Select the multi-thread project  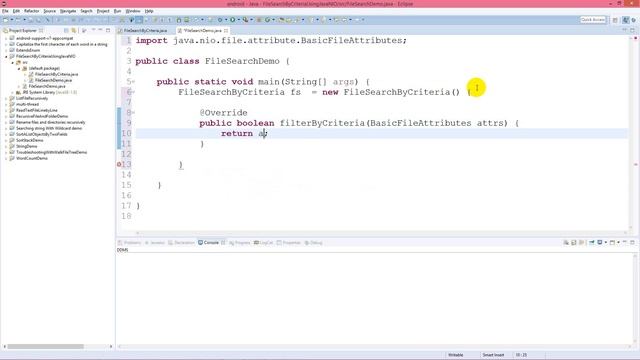point(27,104)
